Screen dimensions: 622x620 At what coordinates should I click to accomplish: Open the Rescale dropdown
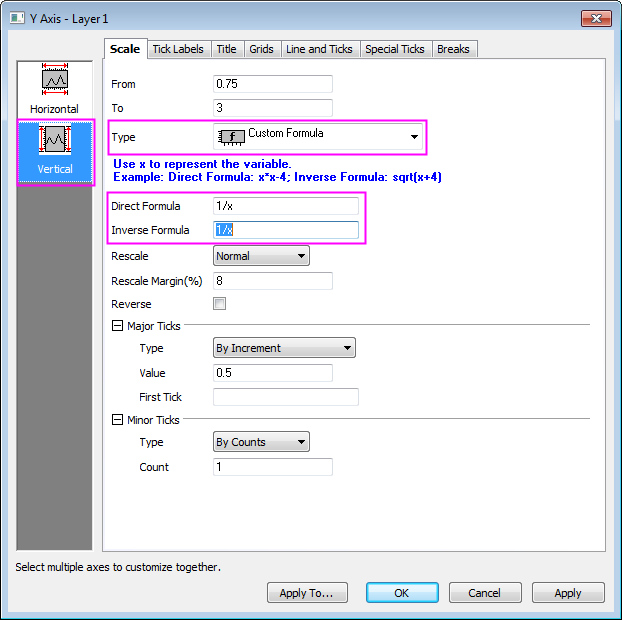[262, 256]
